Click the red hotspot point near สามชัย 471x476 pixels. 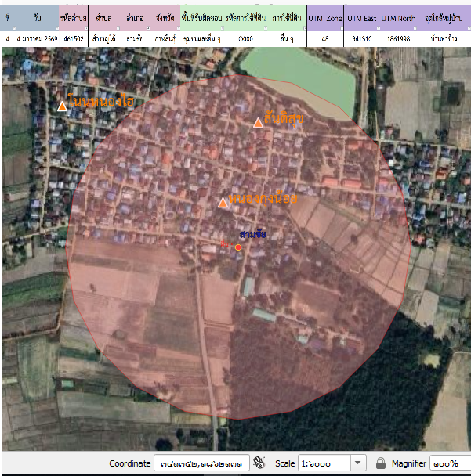(x=238, y=247)
